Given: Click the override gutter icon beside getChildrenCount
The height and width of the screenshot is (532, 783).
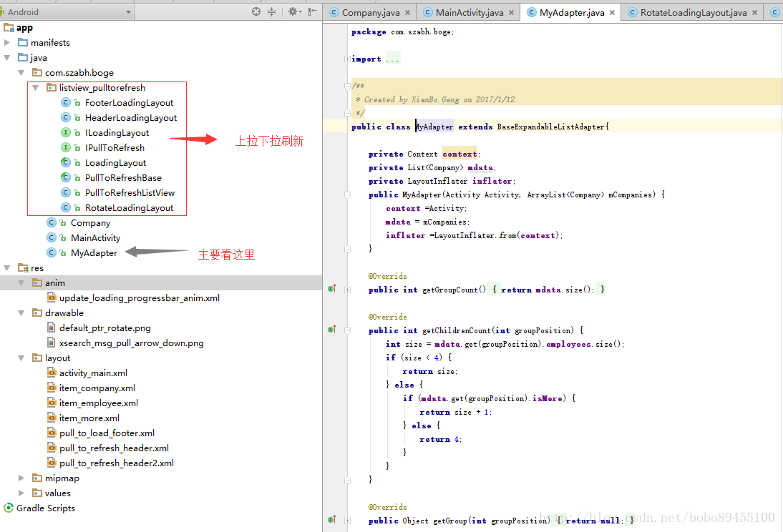Looking at the screenshot, I should coord(332,330).
